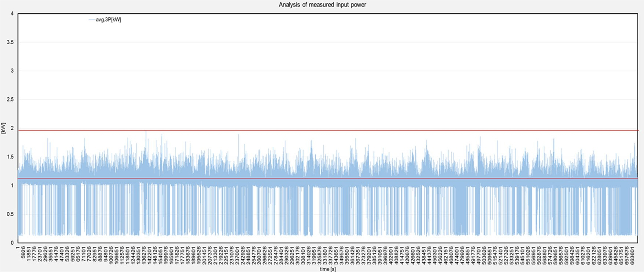Click the light blue legend line marker
The height and width of the screenshot is (272, 644).
point(92,20)
